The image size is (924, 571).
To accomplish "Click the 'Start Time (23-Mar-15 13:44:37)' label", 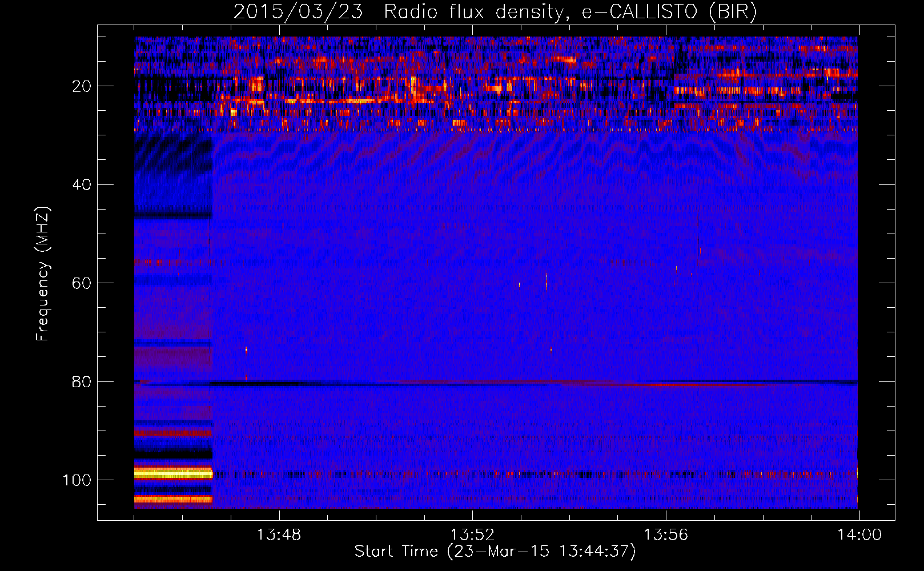I will pos(495,552).
